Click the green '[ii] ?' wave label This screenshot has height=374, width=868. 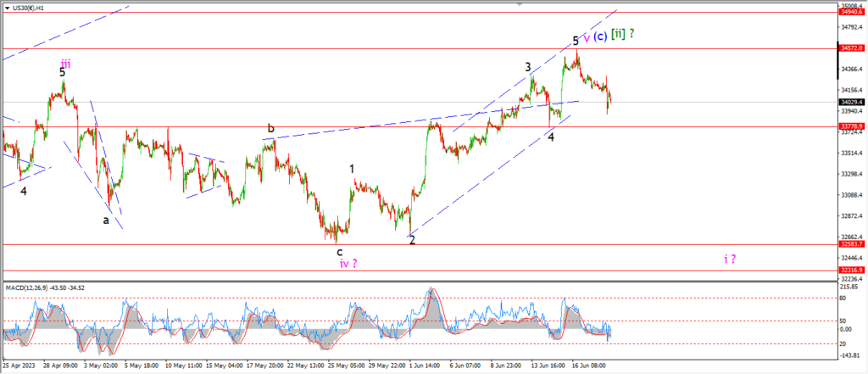coord(623,34)
